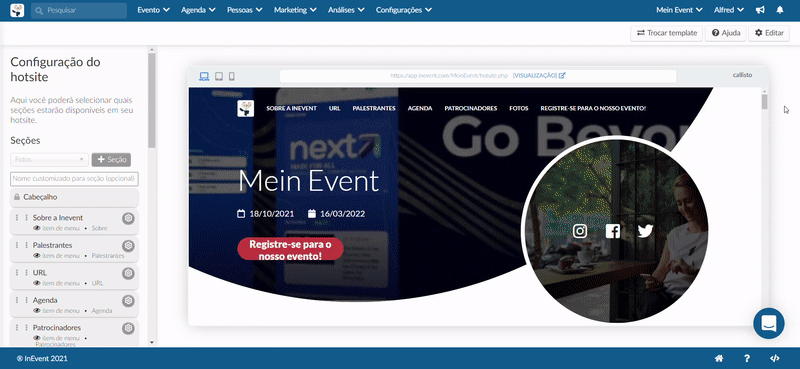Open the Marketing menu
Screen dimensions: 800x369
[295, 10]
